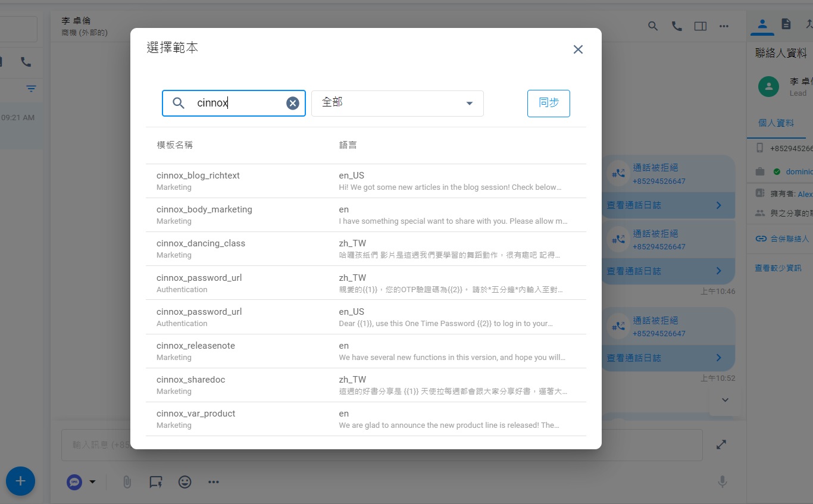Clear the cinnox search text
The image size is (813, 504).
point(293,104)
